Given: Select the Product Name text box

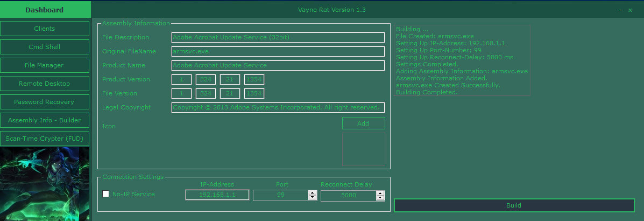Looking at the screenshot, I should pyautogui.click(x=278, y=65).
